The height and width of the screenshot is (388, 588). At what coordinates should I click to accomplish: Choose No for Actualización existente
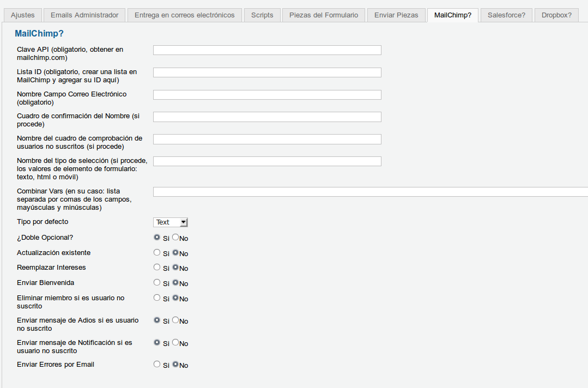175,253
